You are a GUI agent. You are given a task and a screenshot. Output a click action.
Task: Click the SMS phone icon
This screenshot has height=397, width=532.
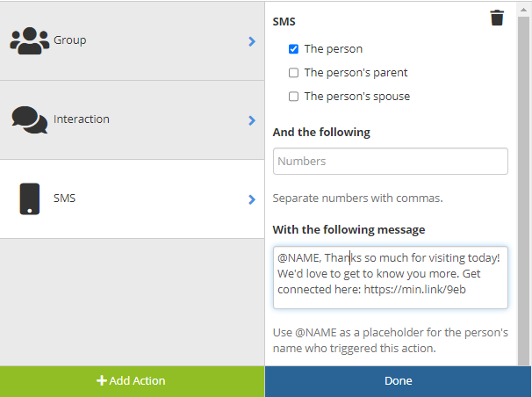30,198
